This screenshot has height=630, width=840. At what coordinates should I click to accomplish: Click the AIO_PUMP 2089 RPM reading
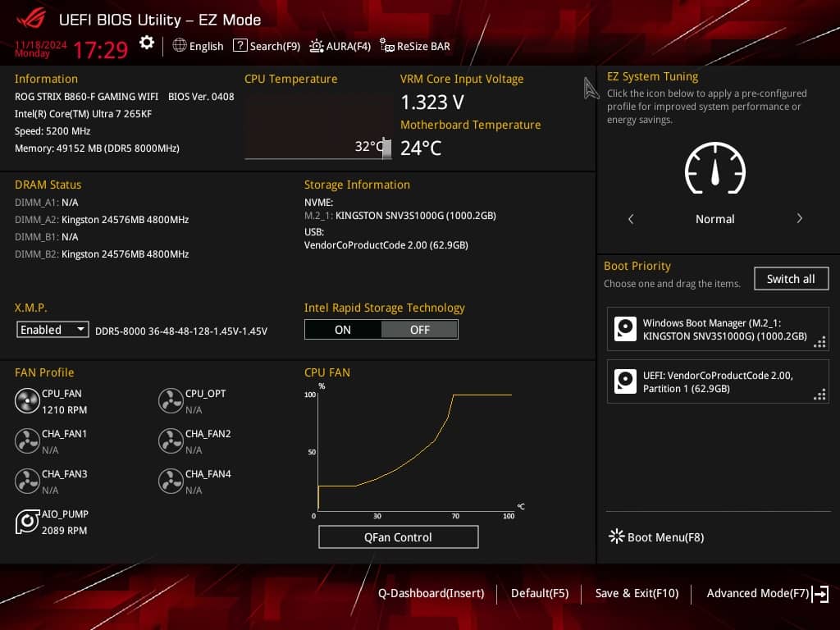[x=64, y=531]
